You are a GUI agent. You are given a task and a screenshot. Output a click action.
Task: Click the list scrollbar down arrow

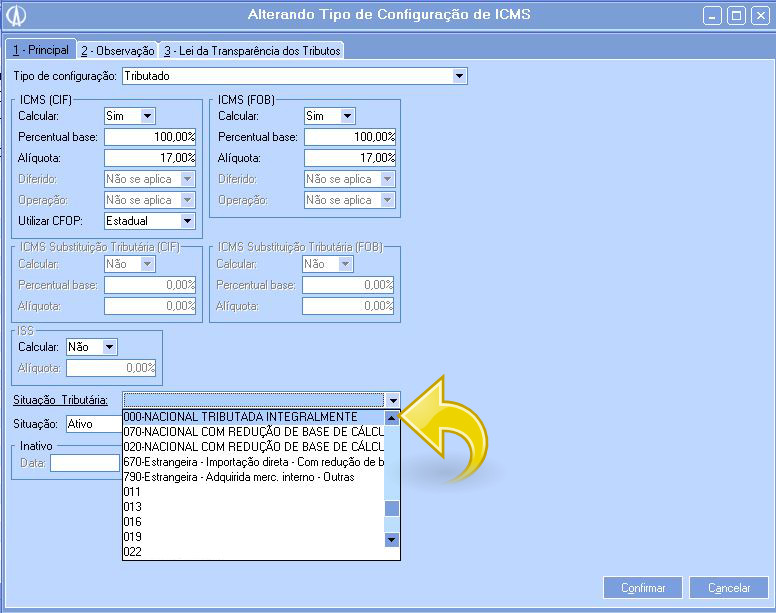[x=392, y=539]
